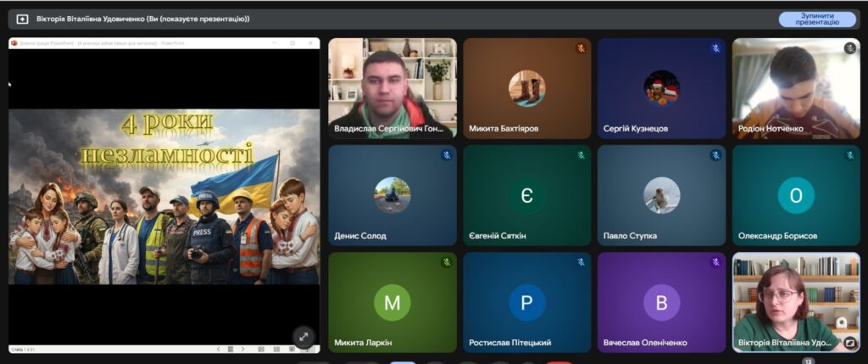The image size is (868, 364).
Task: Click muted mic icon on Сергій Кузнецов's tile
Action: click(715, 48)
